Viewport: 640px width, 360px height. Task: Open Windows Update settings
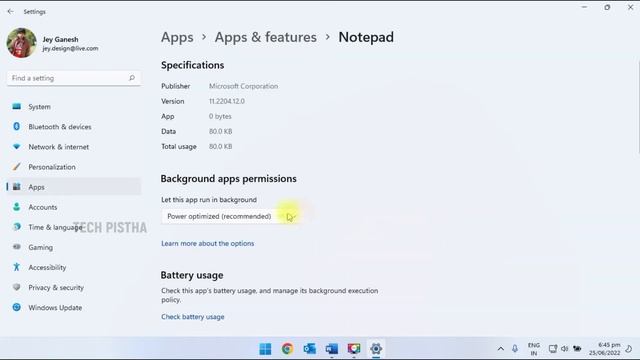click(74, 307)
